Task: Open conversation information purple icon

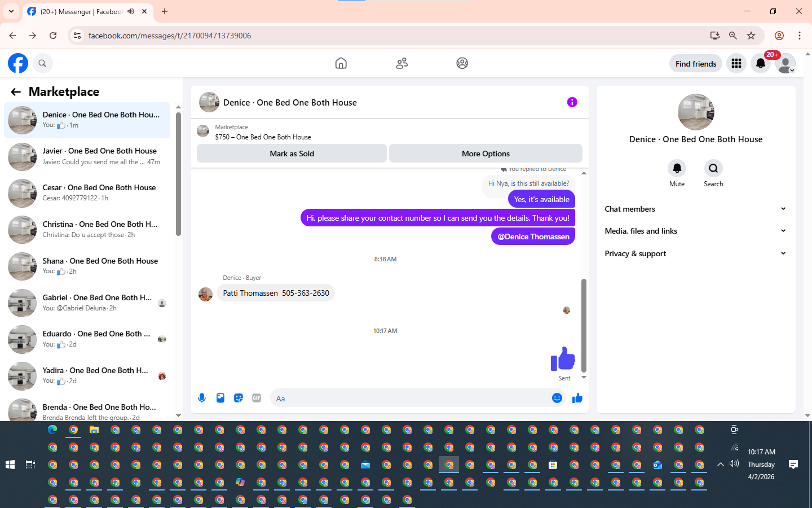Action: 572,102
